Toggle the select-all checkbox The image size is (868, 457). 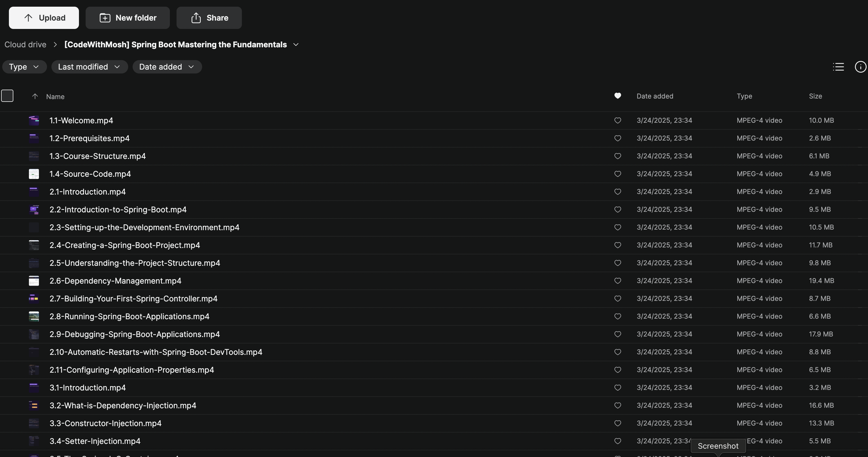[8, 96]
